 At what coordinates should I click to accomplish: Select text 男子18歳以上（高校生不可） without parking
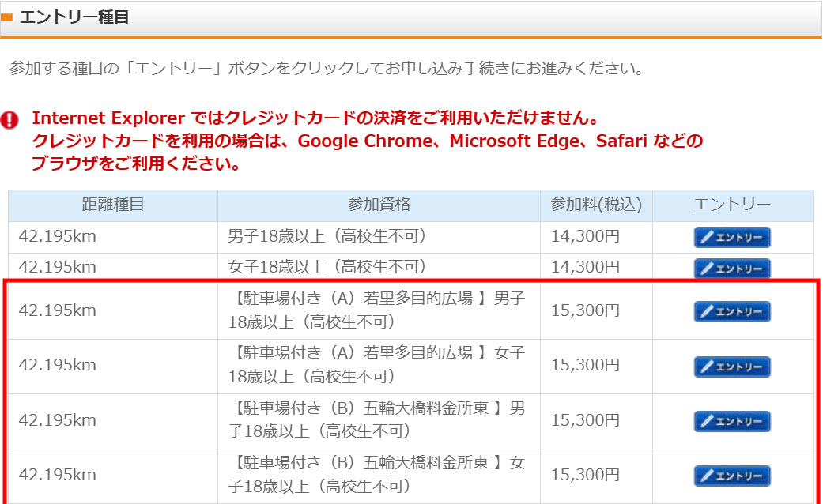[327, 236]
